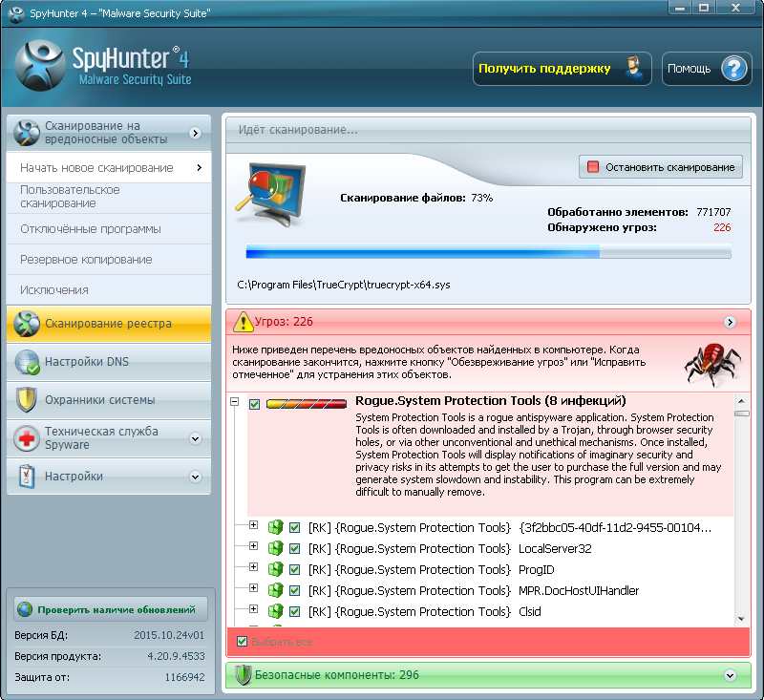Click the globe icon for Настройки DNS

coord(27,362)
